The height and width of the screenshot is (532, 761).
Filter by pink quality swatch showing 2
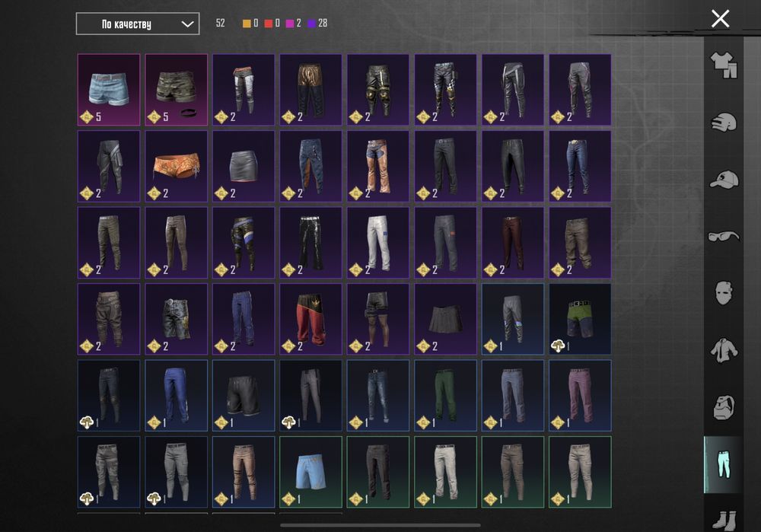290,24
